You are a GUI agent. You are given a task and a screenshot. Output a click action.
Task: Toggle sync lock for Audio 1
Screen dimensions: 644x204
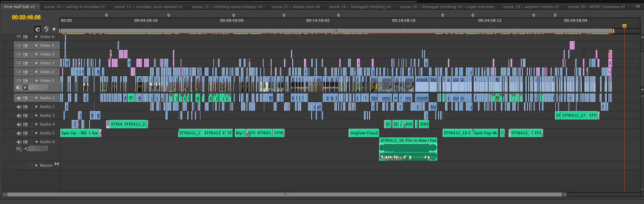pyautogui.click(x=25, y=98)
